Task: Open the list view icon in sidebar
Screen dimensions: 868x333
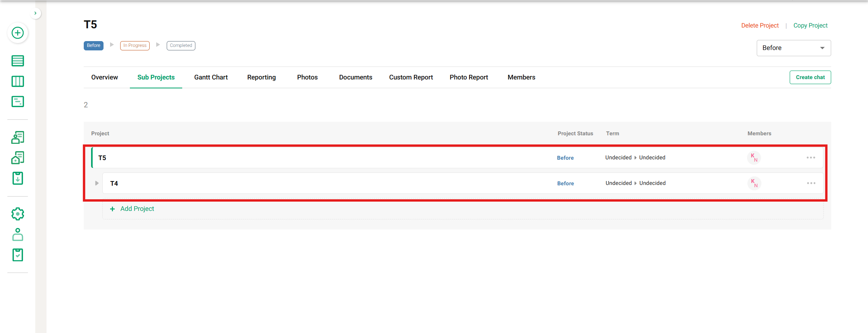Action: click(17, 61)
